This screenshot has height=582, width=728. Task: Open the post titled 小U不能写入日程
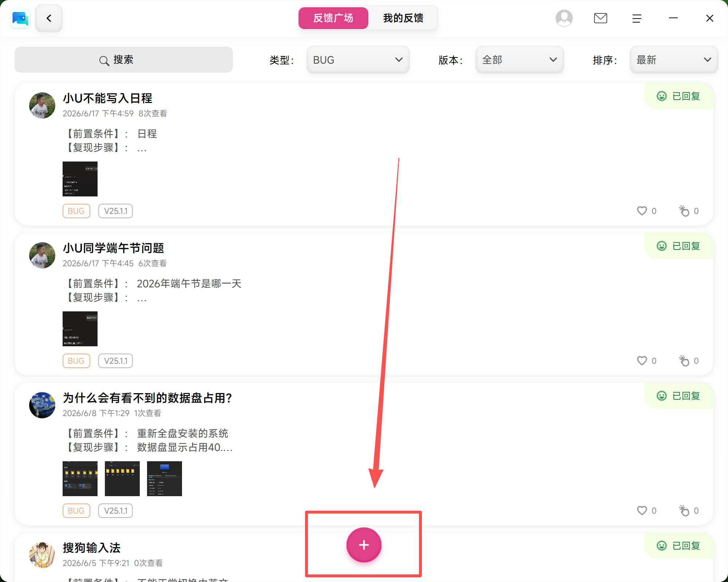[x=107, y=98]
